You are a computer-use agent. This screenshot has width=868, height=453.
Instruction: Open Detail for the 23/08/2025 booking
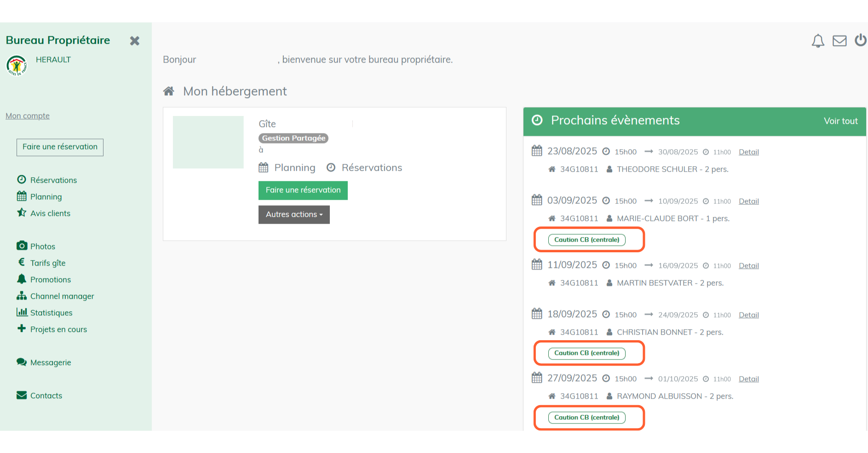pyautogui.click(x=748, y=152)
